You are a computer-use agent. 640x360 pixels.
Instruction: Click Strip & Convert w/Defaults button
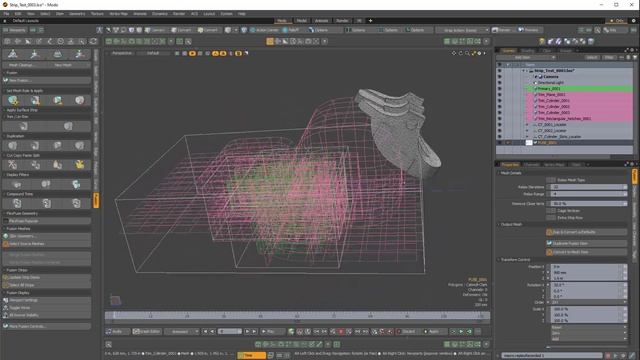pos(586,232)
